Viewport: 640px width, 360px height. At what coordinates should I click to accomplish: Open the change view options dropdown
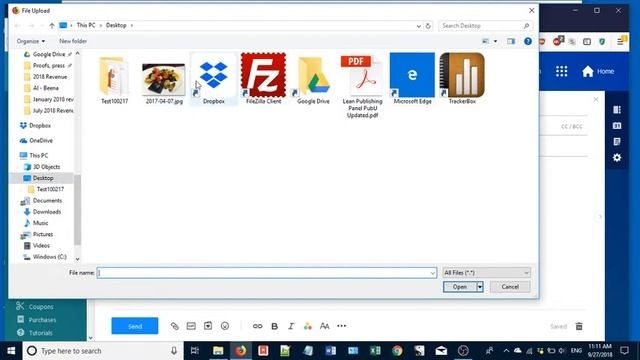pyautogui.click(x=495, y=41)
